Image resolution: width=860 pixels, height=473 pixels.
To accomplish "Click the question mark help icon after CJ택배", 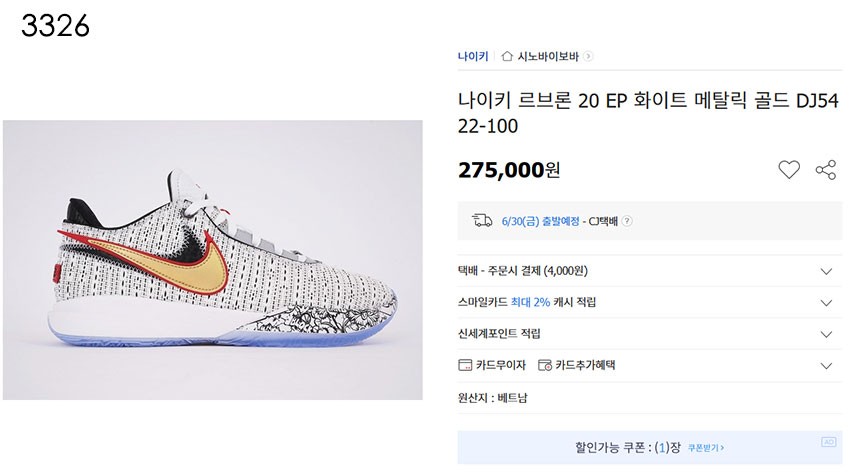I will click(x=627, y=222).
